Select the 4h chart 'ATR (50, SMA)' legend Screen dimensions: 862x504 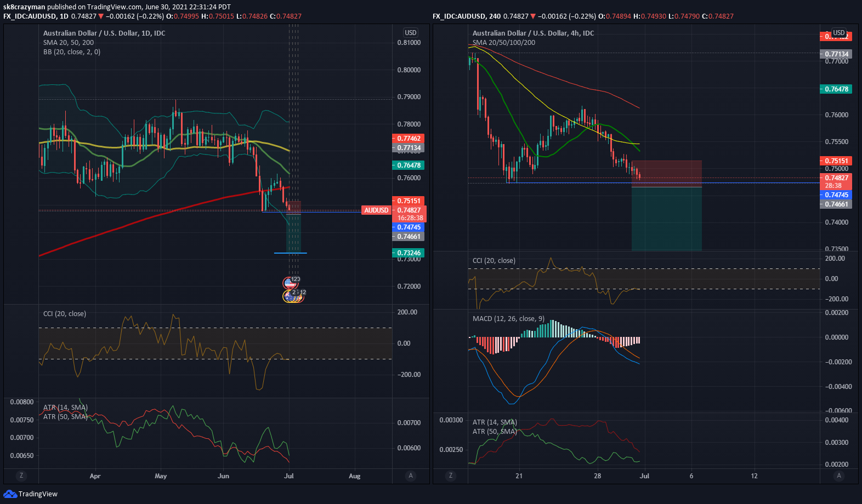pyautogui.click(x=495, y=431)
